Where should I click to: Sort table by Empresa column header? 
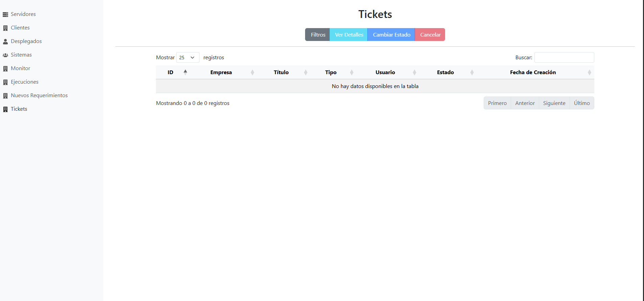[x=221, y=72]
